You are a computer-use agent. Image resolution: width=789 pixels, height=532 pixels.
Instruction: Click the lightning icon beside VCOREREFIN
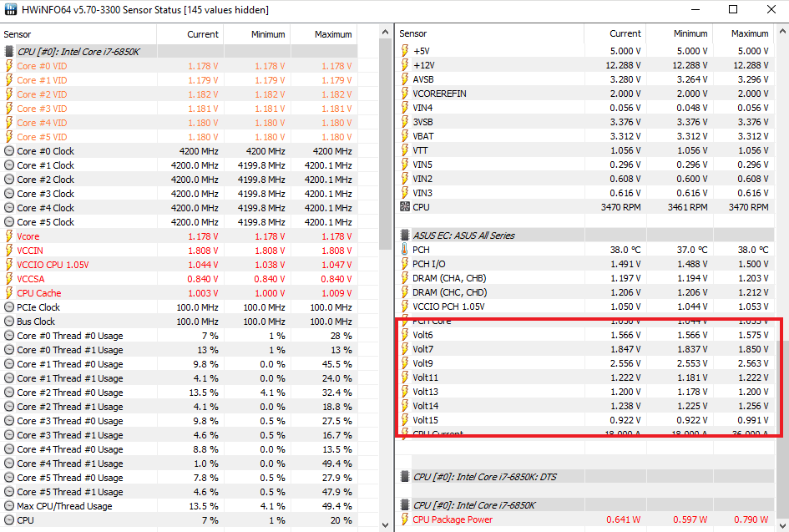click(x=405, y=94)
